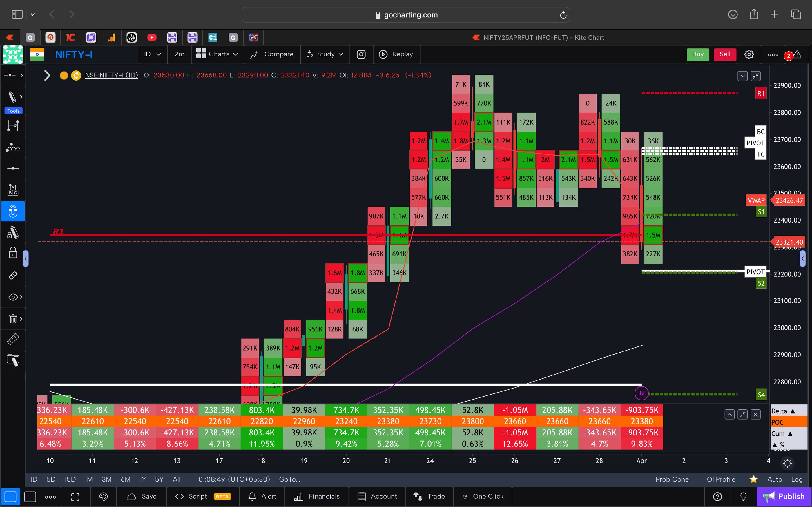Toggle magnet snap mode
This screenshot has width=812, height=507.
[x=13, y=211]
